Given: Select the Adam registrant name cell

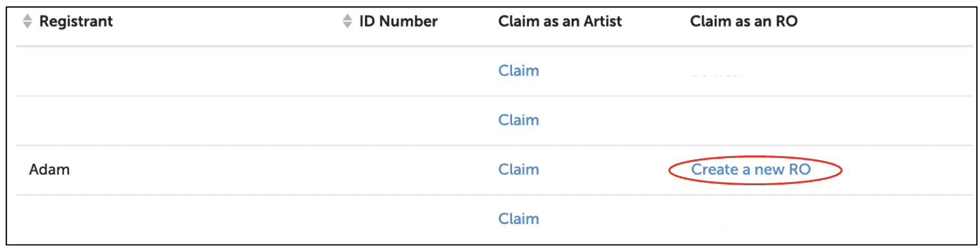Looking at the screenshot, I should pyautogui.click(x=49, y=170).
